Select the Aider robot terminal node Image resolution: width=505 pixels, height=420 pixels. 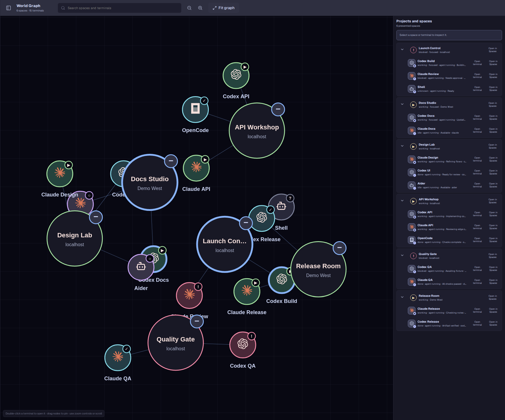click(x=140, y=268)
